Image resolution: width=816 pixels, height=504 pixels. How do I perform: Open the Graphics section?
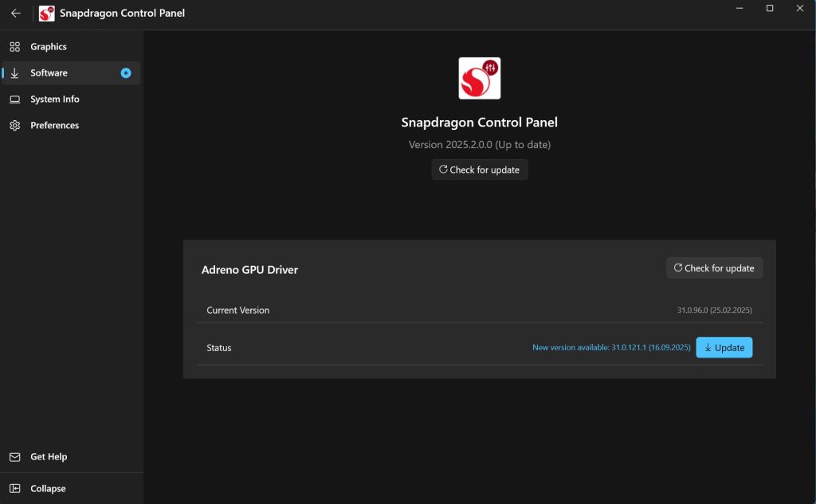[x=49, y=47]
